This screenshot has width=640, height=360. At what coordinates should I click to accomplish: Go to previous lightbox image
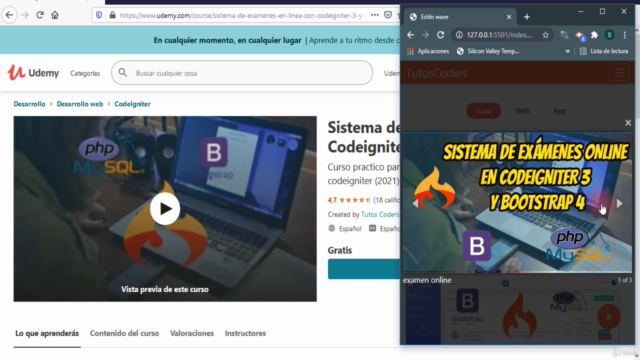pyautogui.click(x=415, y=203)
